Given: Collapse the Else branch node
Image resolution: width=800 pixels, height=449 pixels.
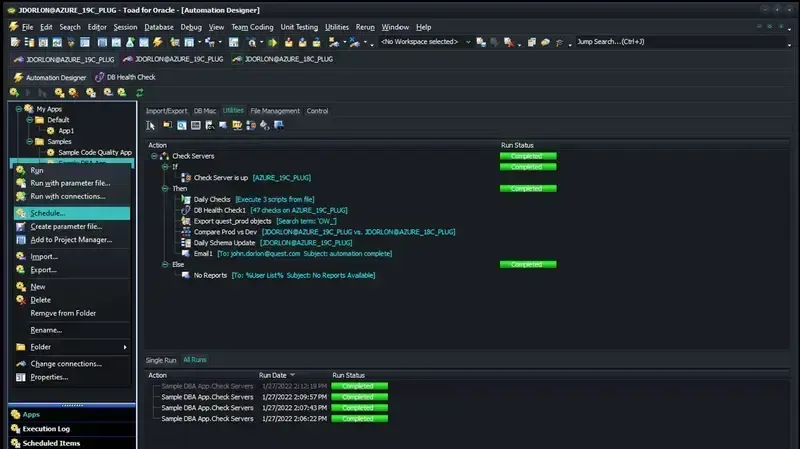Looking at the screenshot, I should 165,264.
